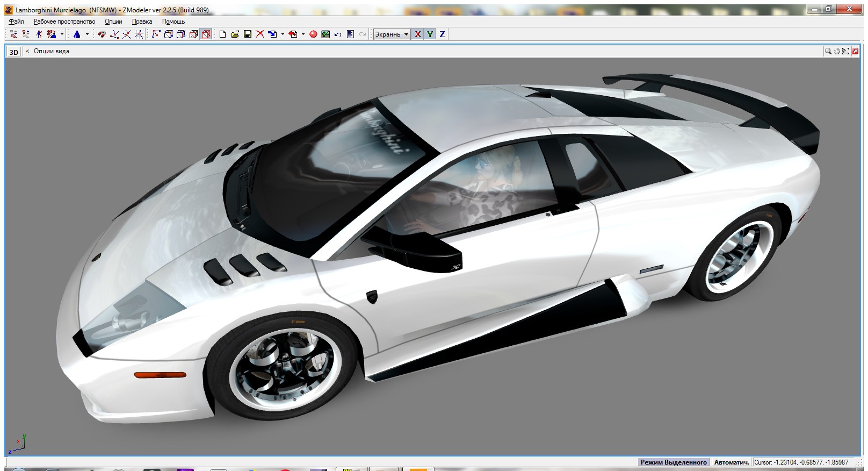Click the greyed redo arrow
Viewport: 868px width, 471px height.
363,34
